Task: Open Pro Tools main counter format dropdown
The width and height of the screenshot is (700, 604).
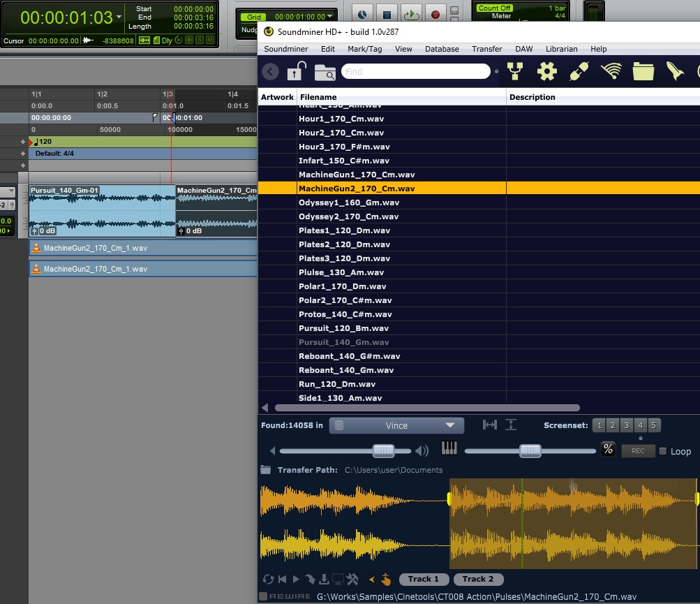Action: (x=119, y=17)
